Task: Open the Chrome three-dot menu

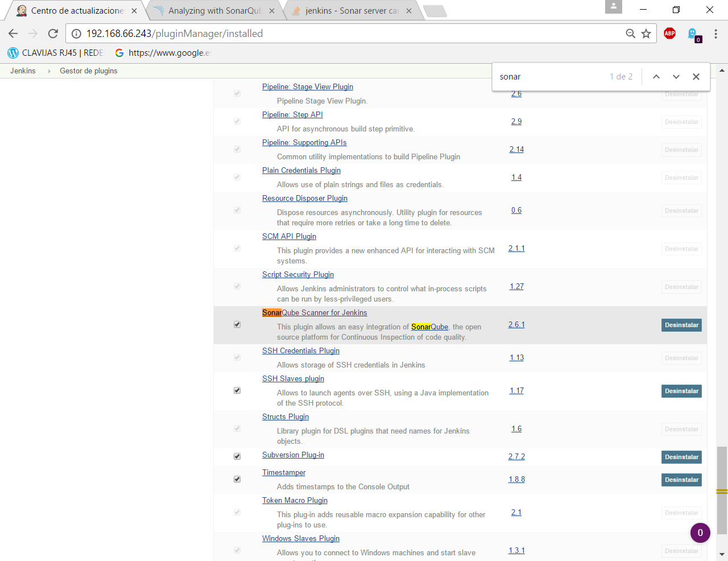Action: [716, 34]
